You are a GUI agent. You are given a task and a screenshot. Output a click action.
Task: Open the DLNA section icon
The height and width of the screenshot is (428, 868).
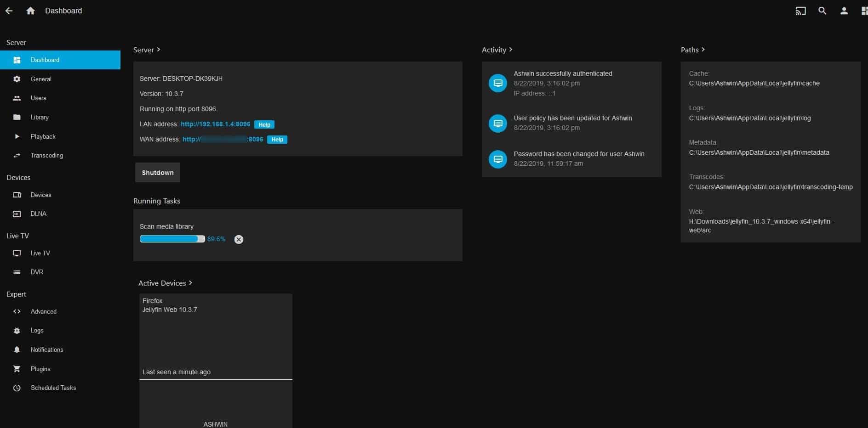[17, 214]
